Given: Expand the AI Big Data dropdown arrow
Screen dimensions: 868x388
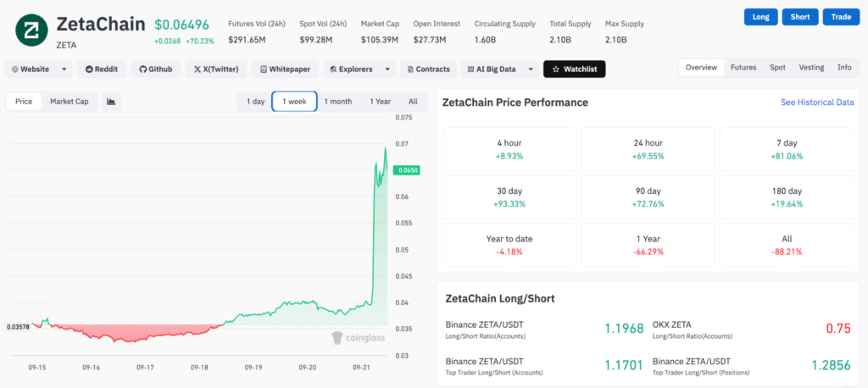Looking at the screenshot, I should pyautogui.click(x=531, y=69).
